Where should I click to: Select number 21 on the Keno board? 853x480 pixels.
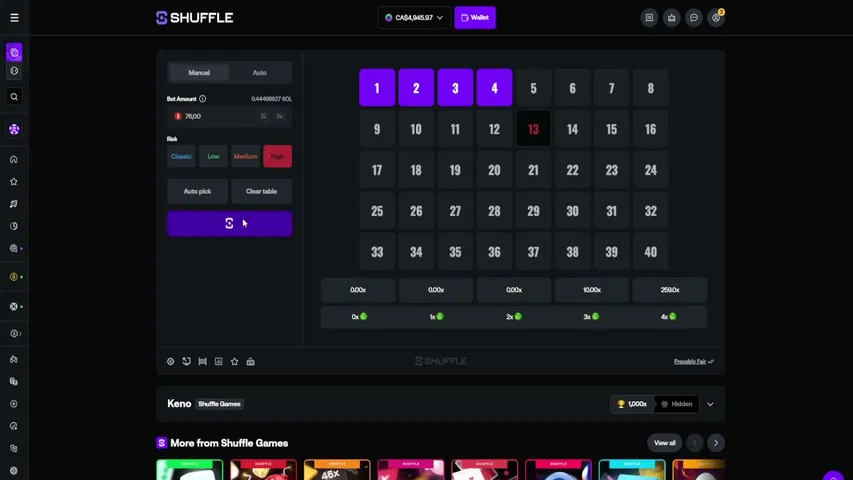[x=533, y=170]
